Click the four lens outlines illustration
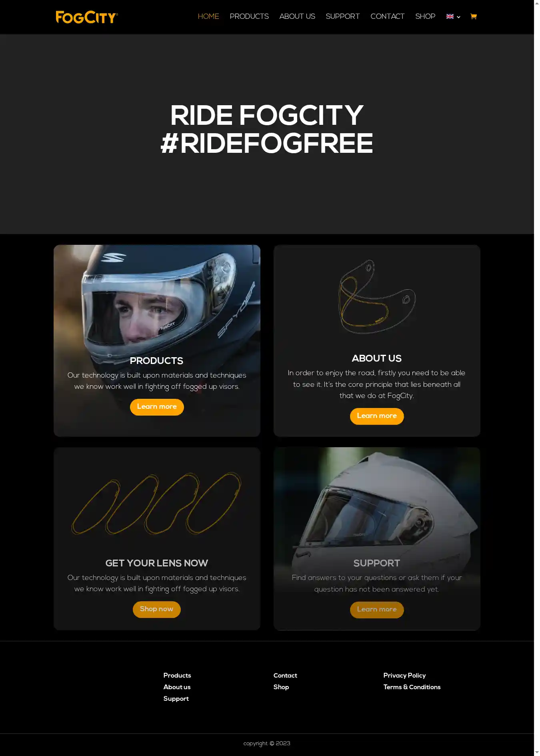The height and width of the screenshot is (756, 540). tap(157, 503)
